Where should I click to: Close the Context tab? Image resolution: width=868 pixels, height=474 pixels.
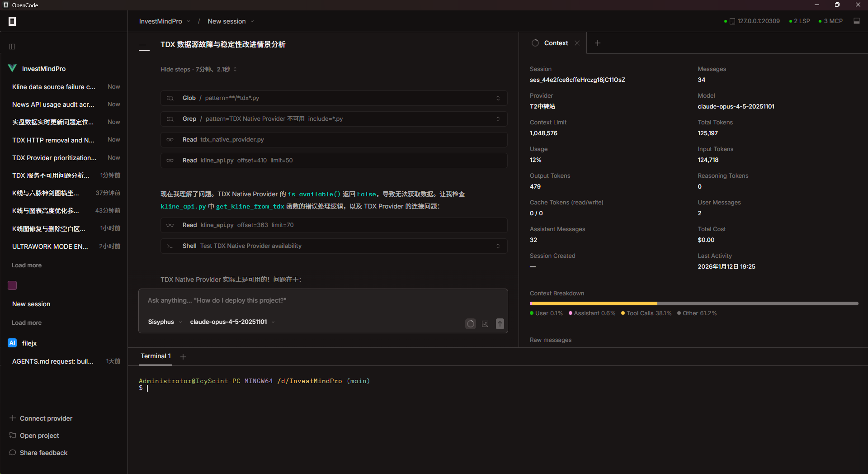point(577,43)
